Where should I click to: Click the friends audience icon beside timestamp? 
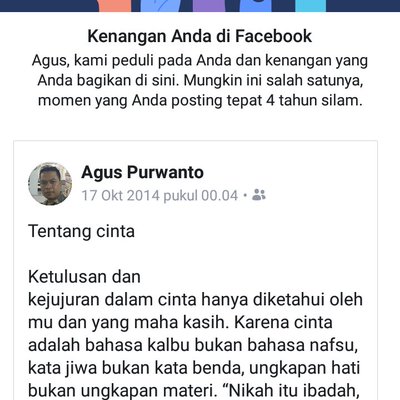tap(259, 194)
